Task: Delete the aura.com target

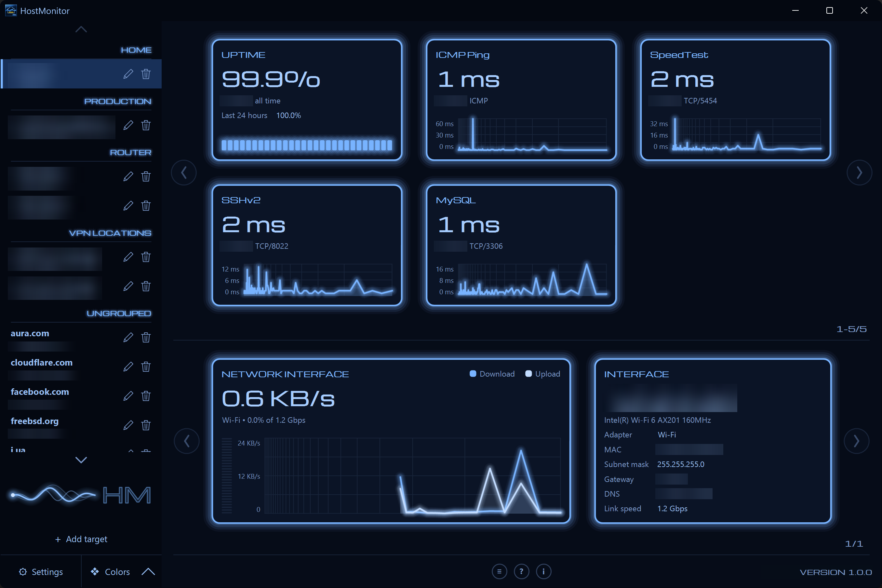Action: tap(146, 337)
